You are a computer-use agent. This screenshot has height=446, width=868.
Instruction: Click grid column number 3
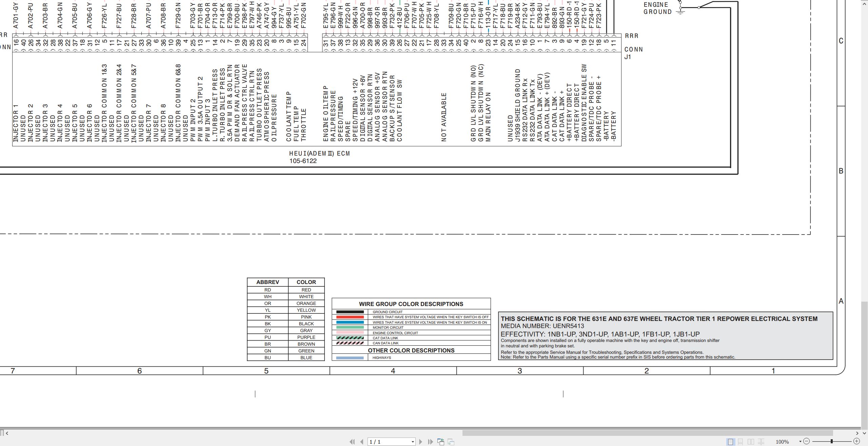click(519, 371)
